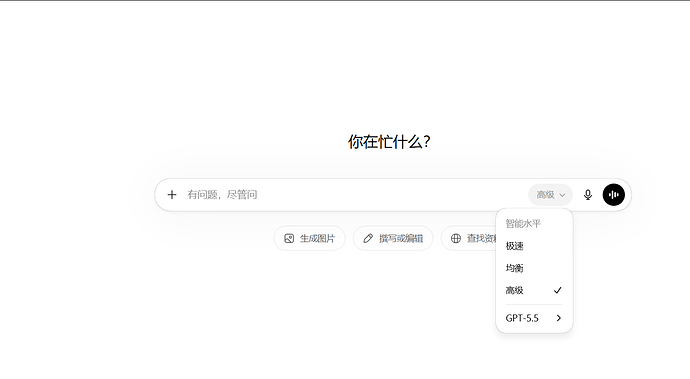Click the chevron arrow beside GPT-5.5

558,318
